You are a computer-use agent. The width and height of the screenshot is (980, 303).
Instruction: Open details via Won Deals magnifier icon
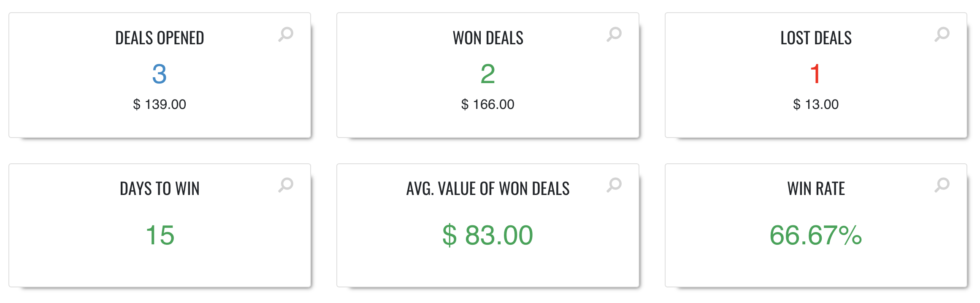pyautogui.click(x=614, y=34)
